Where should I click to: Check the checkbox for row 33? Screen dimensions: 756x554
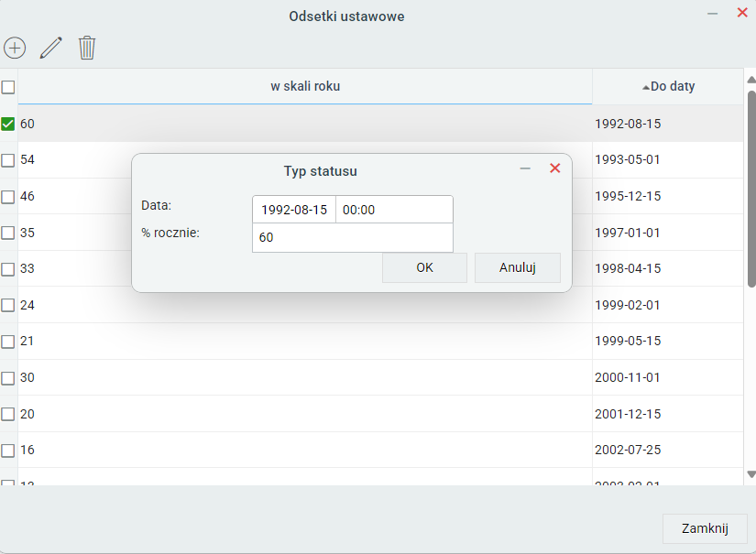(8, 269)
